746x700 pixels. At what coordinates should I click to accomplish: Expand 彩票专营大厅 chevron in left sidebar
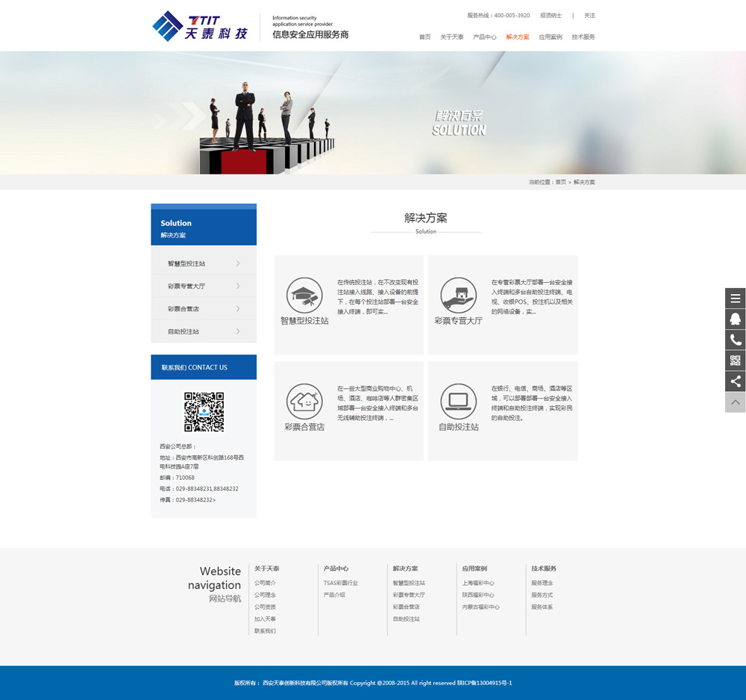point(238,286)
